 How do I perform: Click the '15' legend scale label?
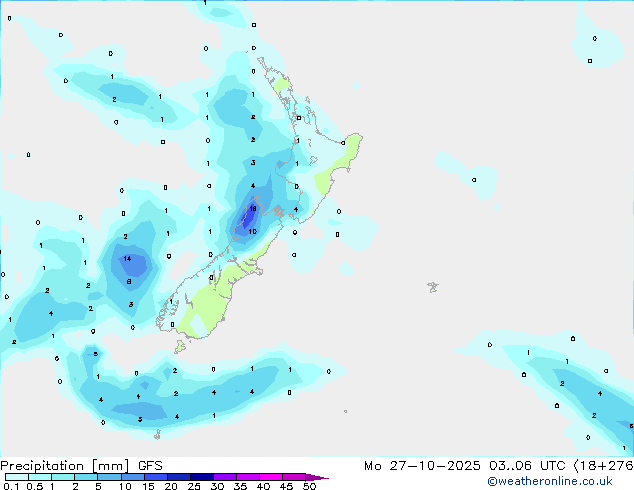148,486
